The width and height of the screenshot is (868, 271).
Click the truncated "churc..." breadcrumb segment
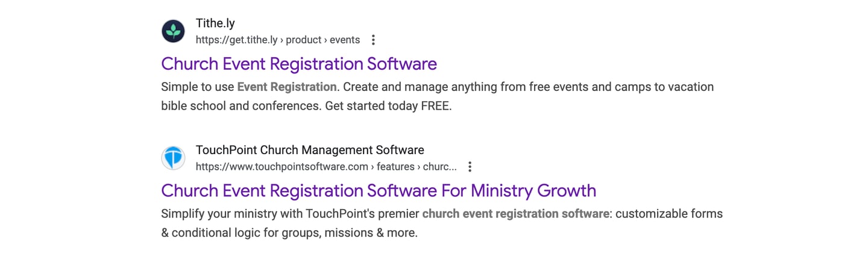pos(439,167)
